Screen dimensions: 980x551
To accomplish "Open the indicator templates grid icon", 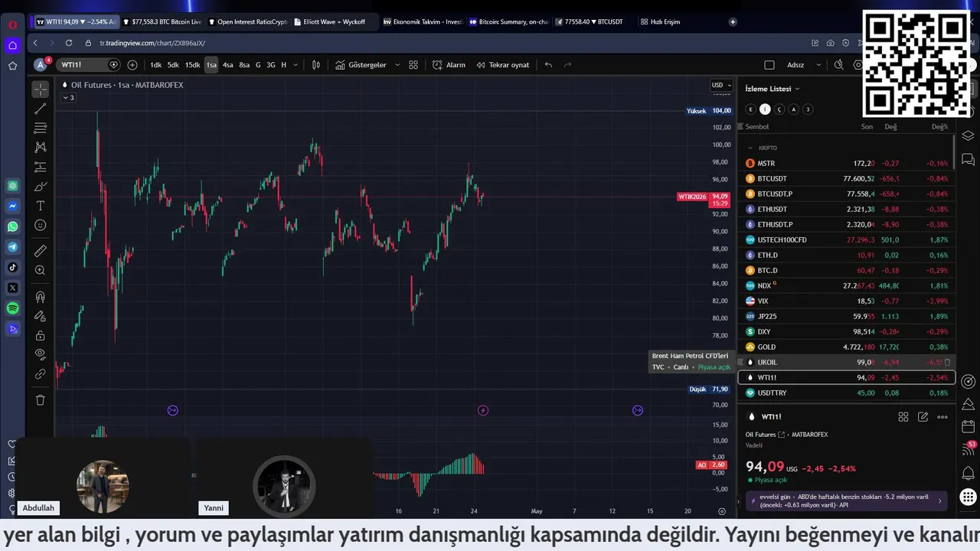I will pyautogui.click(x=413, y=65).
